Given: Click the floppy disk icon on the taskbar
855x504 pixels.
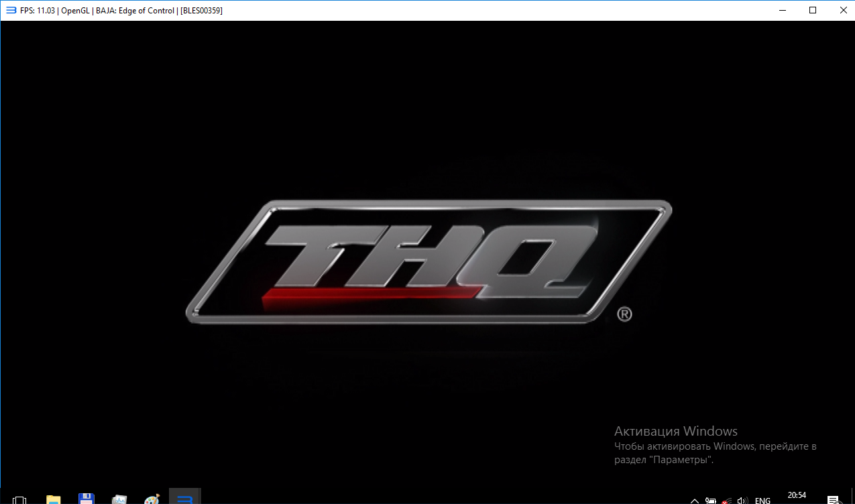Looking at the screenshot, I should 86,499.
